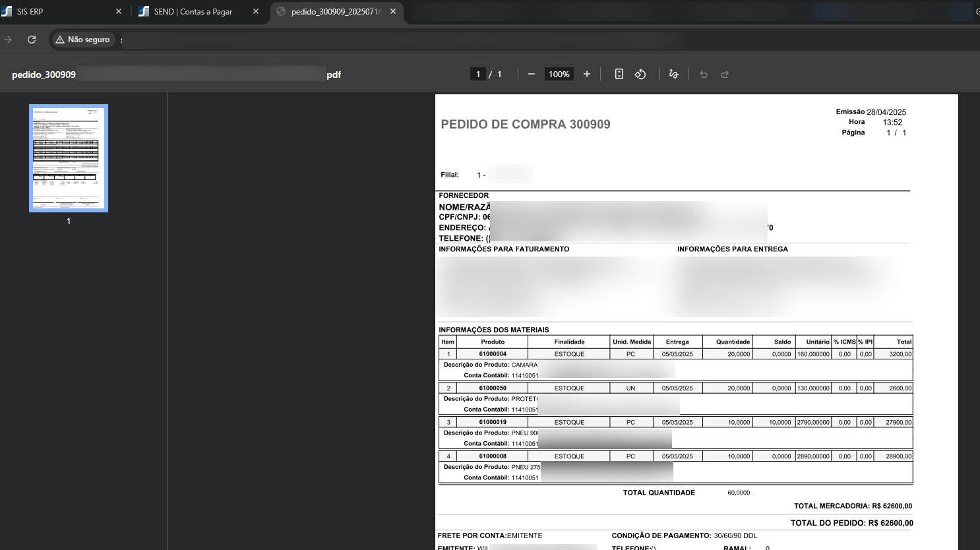Click the undo arrow in PDF toolbar
980x550 pixels.
click(x=704, y=75)
